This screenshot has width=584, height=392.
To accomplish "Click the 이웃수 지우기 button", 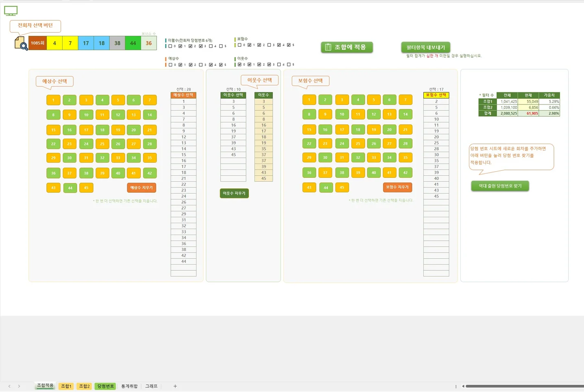I will coord(234,193).
